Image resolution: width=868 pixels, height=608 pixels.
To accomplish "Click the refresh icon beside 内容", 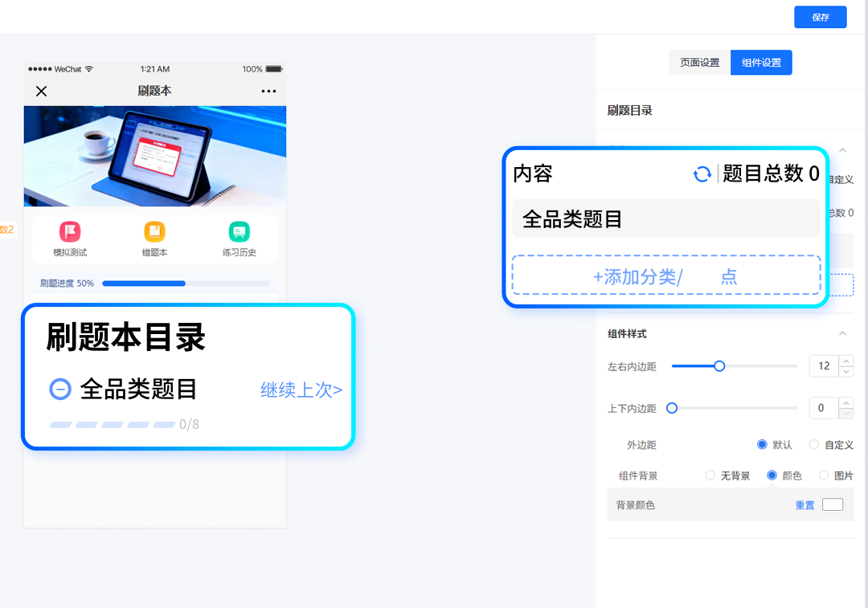I will (703, 173).
